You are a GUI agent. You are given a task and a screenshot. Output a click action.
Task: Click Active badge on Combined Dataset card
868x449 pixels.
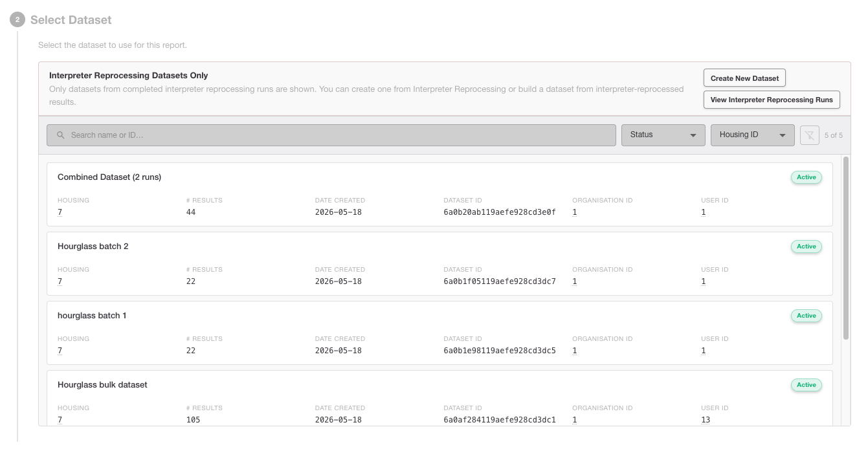coord(807,177)
